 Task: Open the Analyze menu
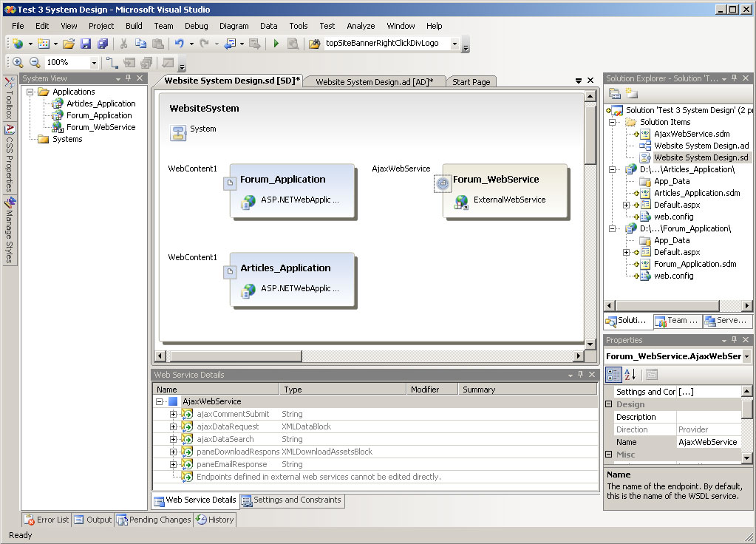[x=361, y=26]
